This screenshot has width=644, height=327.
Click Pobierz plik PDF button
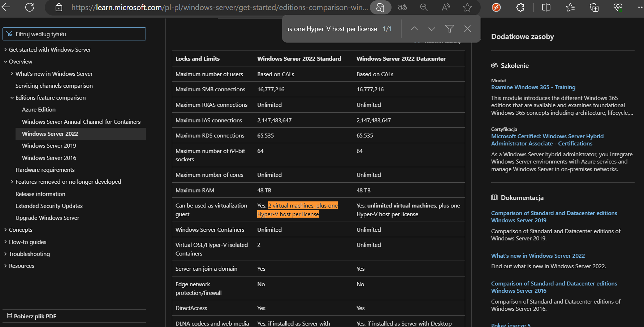coord(32,316)
